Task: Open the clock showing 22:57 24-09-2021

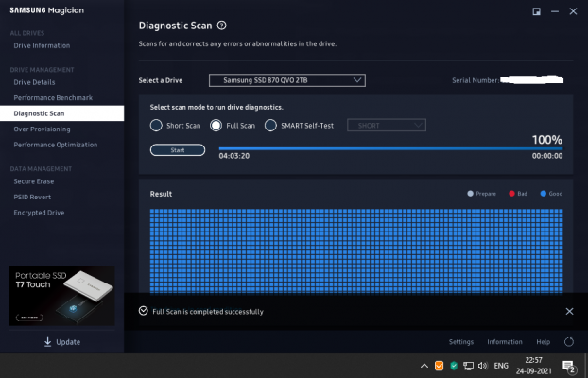Action: (533, 366)
